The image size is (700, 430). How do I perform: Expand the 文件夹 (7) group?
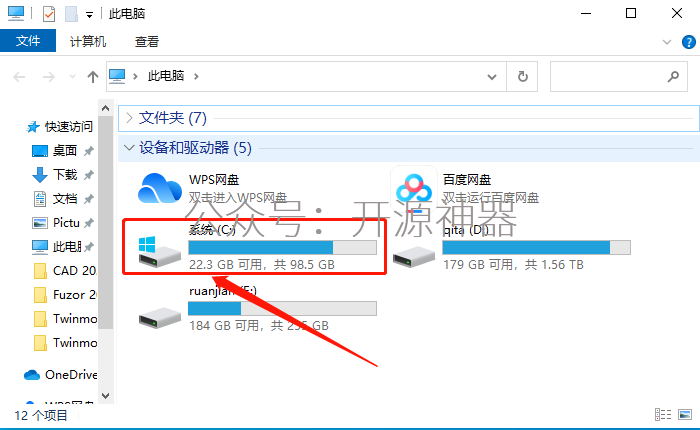tap(129, 118)
